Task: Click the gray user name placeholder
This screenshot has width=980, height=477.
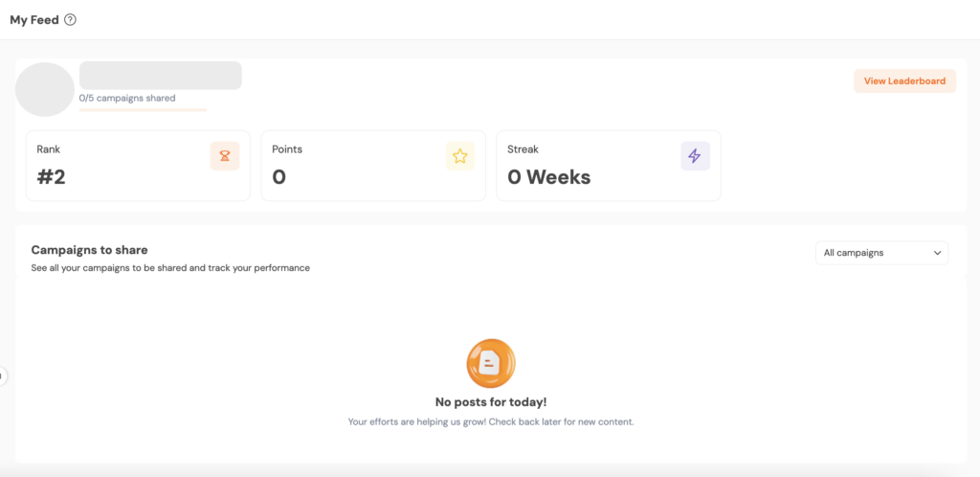Action: [x=160, y=76]
